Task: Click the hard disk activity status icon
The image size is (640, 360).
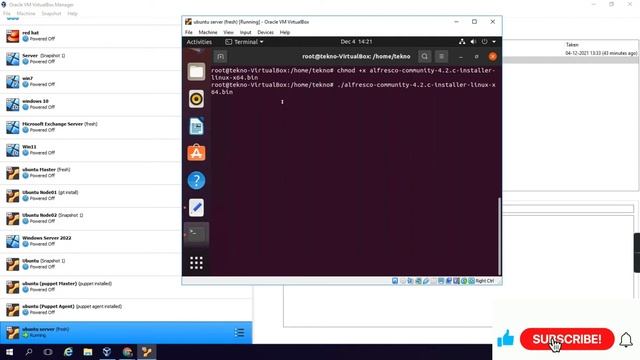Action: click(395, 281)
